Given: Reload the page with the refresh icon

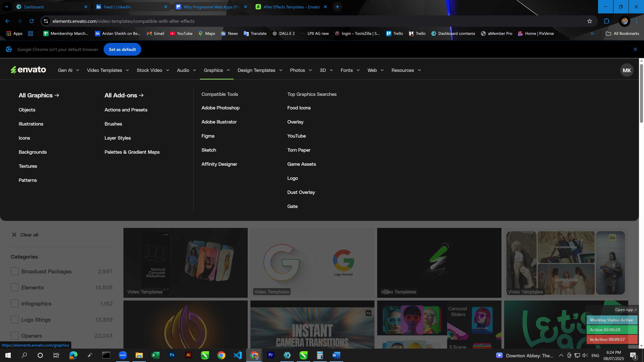Looking at the screenshot, I should click(x=32, y=21).
